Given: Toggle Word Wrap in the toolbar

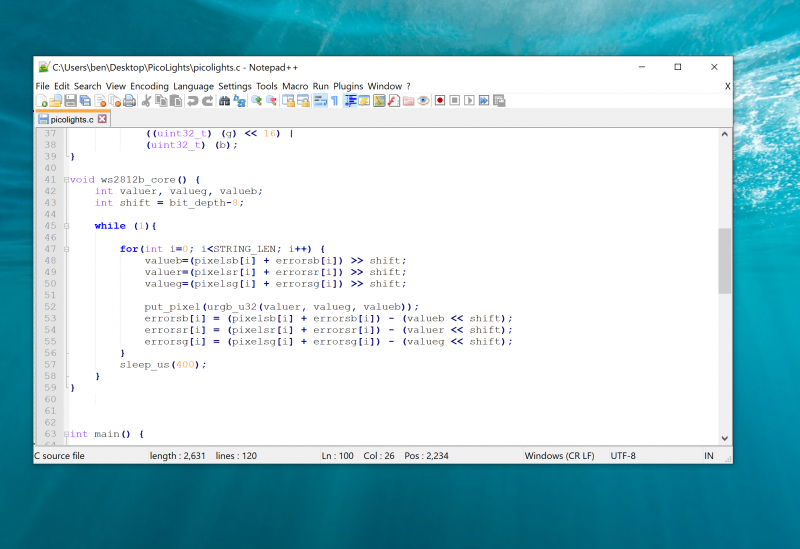Looking at the screenshot, I should (x=319, y=101).
